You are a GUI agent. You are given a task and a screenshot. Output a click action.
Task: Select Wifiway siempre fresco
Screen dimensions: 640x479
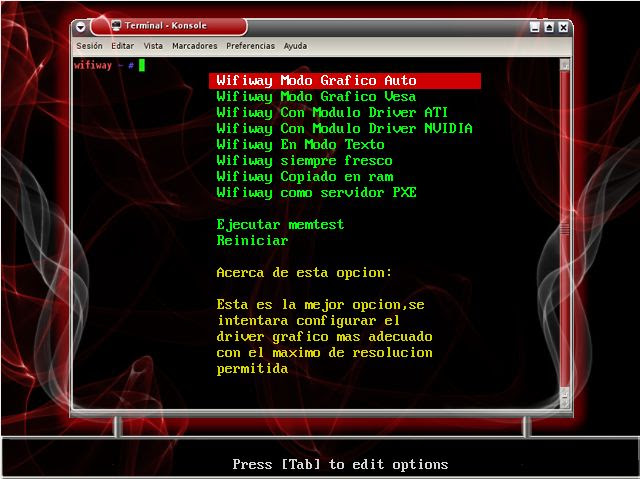[x=304, y=160]
